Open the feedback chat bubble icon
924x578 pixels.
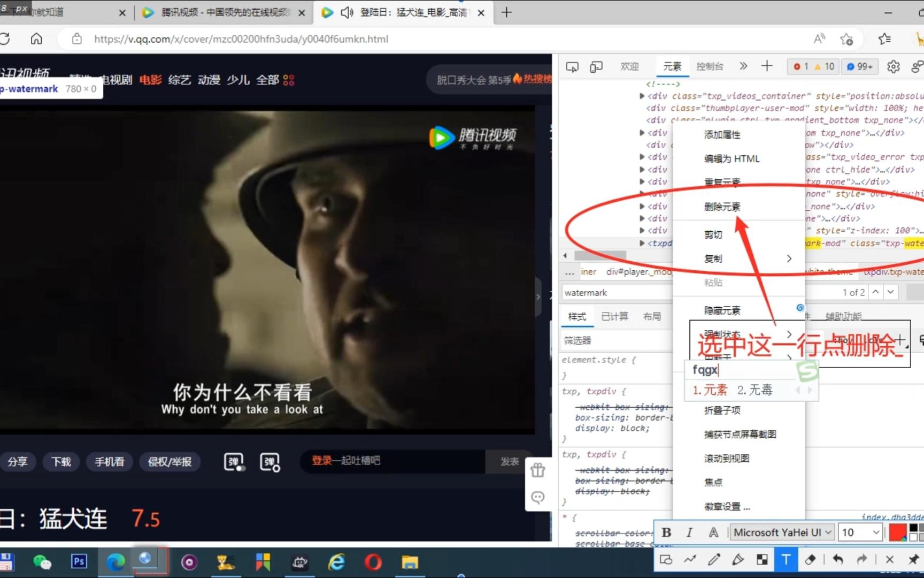(538, 498)
